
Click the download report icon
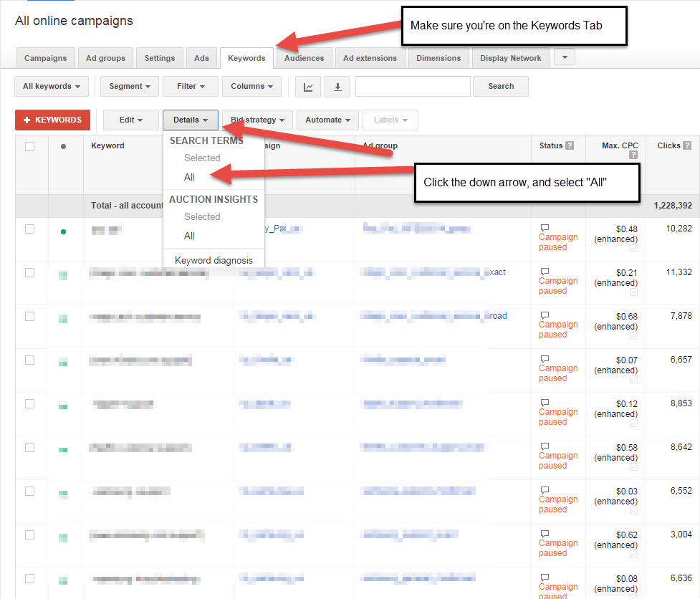(337, 86)
